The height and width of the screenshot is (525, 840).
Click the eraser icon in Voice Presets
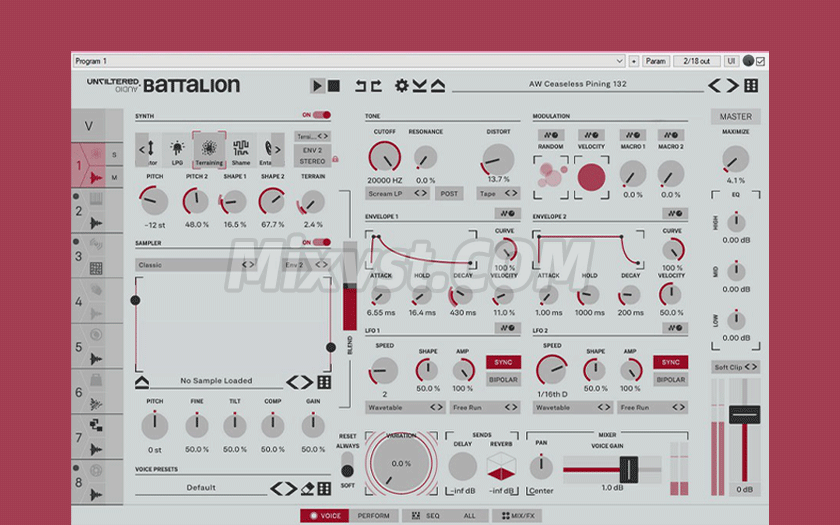pos(308,488)
